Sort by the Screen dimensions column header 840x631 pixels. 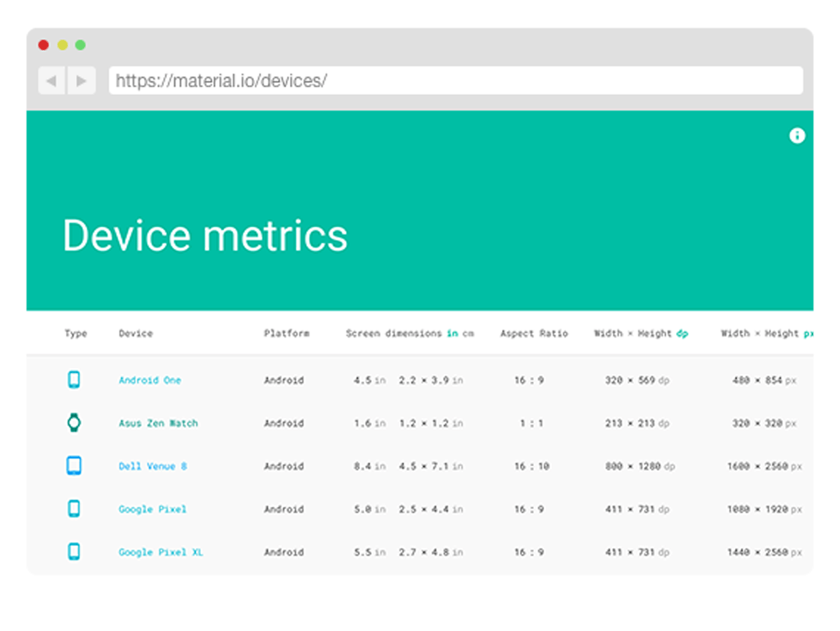[394, 333]
